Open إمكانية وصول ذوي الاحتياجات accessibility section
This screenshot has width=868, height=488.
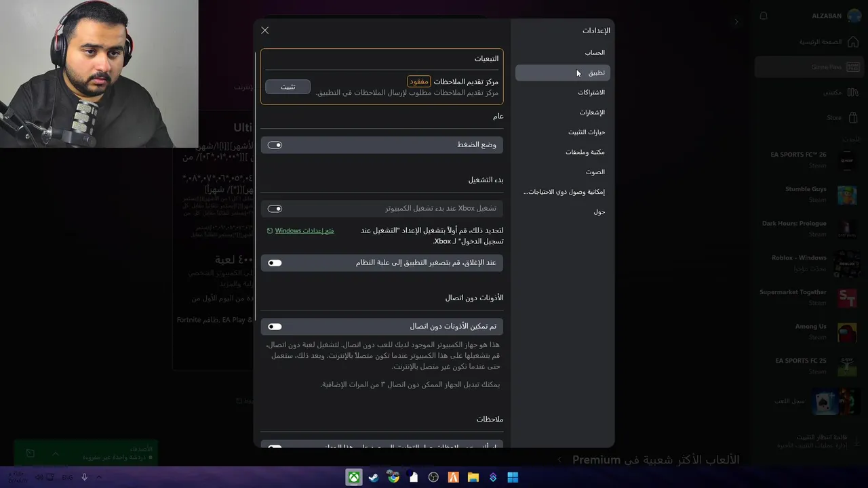[564, 192]
